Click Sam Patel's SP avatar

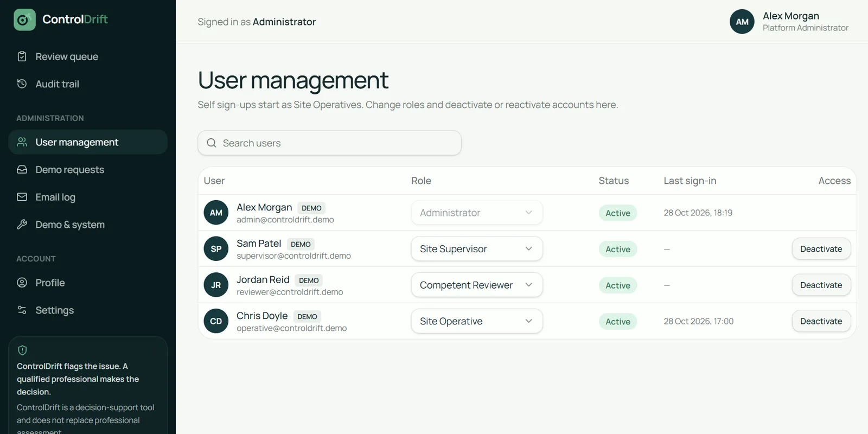pyautogui.click(x=216, y=248)
